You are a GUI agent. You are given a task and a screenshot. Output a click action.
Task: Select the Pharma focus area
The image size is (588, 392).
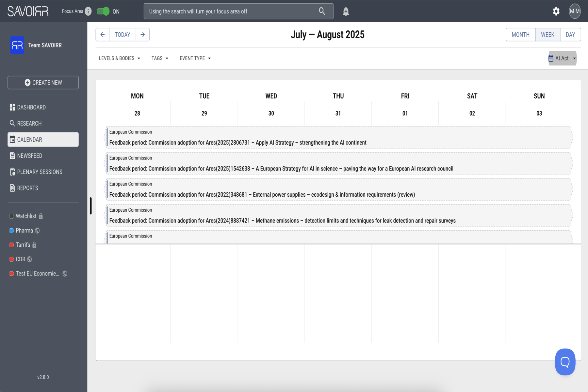coord(24,231)
